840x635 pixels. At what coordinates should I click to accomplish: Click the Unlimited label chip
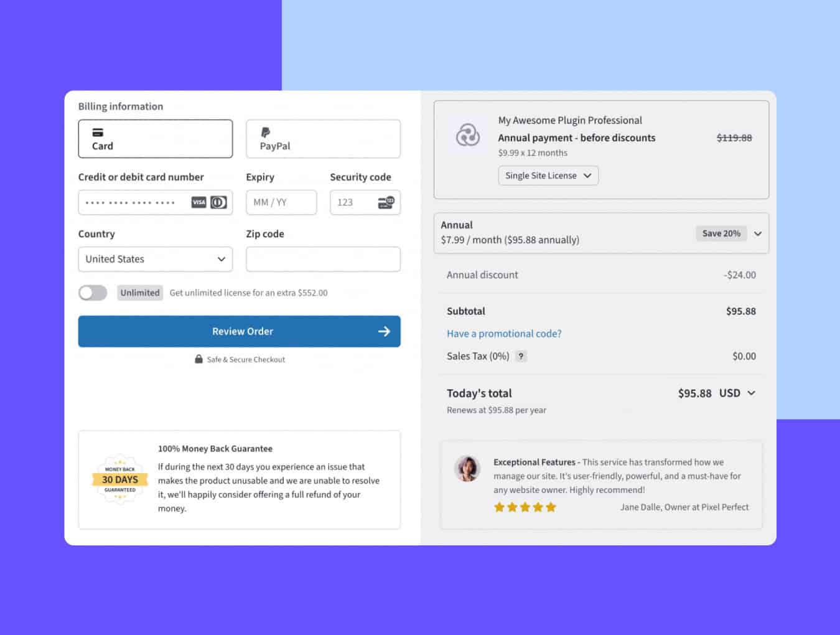point(139,293)
